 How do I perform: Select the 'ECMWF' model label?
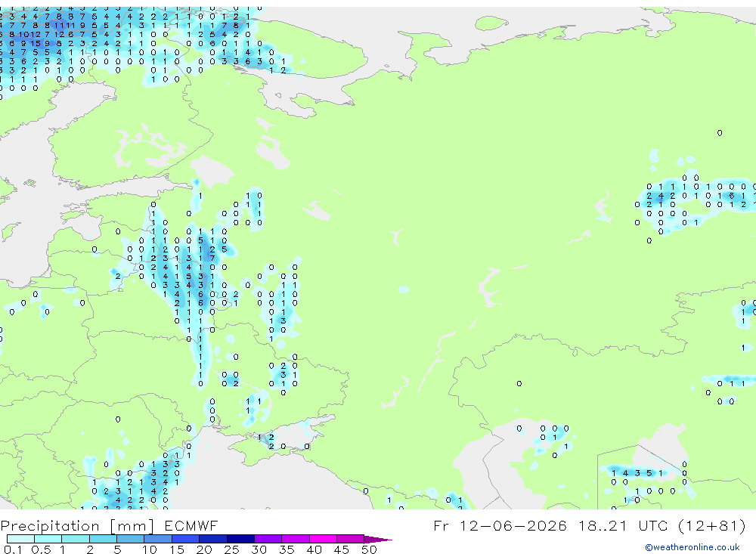191,525
